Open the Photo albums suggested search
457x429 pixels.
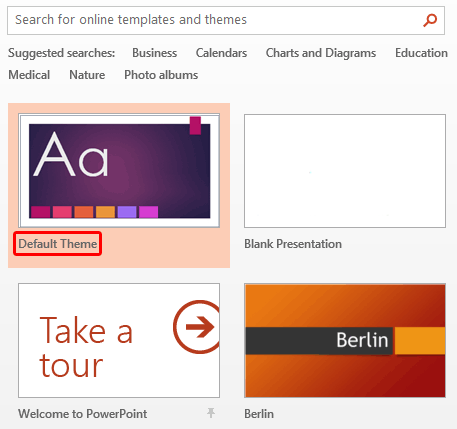pyautogui.click(x=161, y=75)
